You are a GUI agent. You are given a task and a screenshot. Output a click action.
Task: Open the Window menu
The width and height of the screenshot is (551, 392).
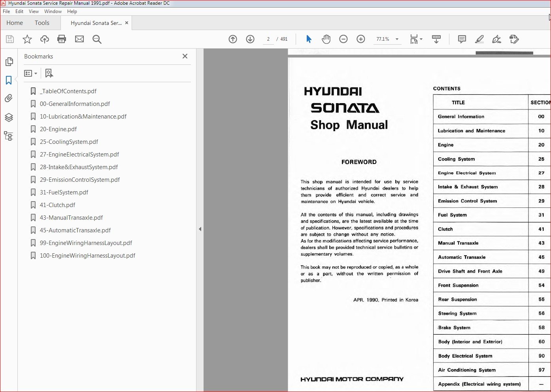[53, 11]
